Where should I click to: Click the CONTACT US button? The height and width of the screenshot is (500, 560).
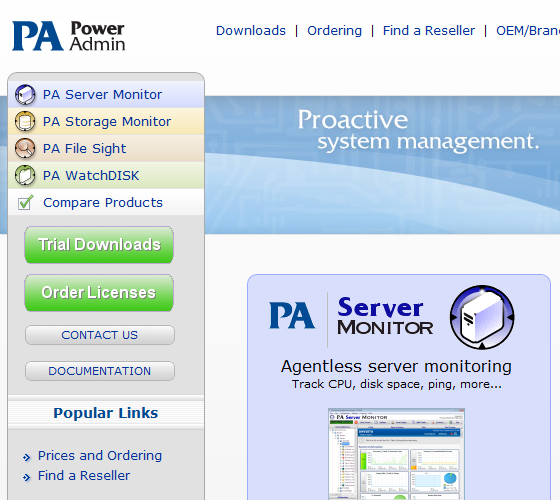(100, 335)
